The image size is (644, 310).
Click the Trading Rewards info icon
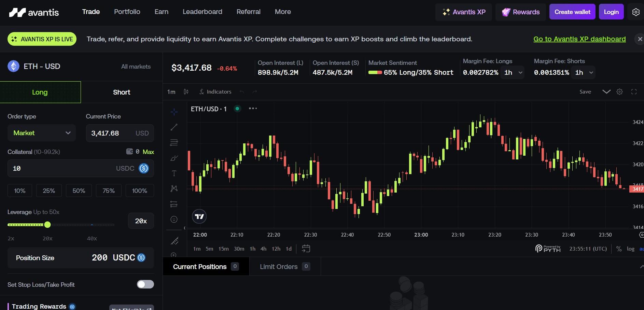click(72, 307)
